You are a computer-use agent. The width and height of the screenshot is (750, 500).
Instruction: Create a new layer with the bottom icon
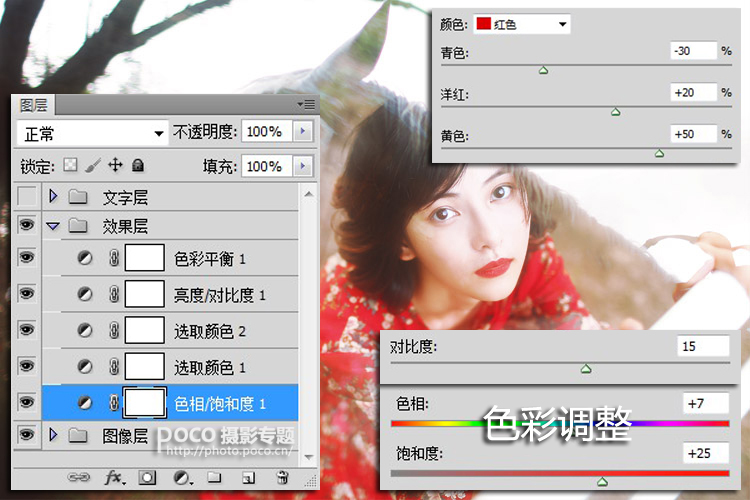point(248,478)
